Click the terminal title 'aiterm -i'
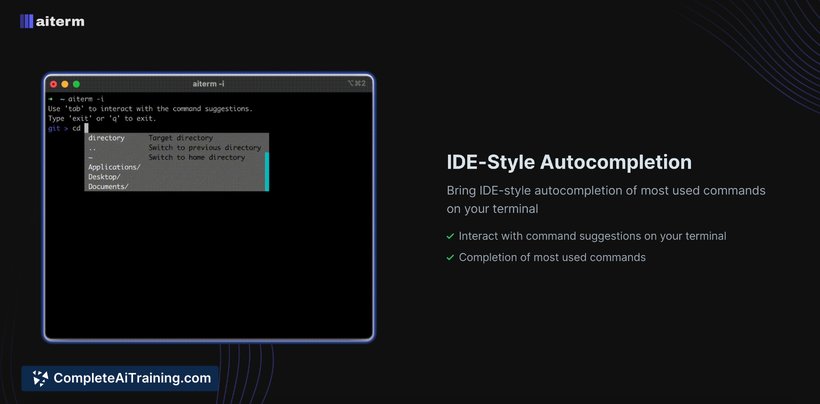 pyautogui.click(x=208, y=84)
